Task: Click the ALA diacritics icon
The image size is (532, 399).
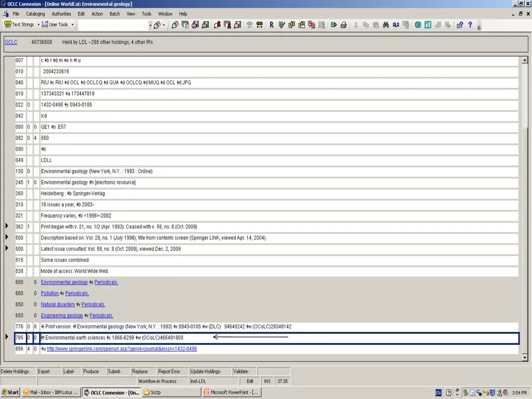Action: pyautogui.click(x=395, y=25)
